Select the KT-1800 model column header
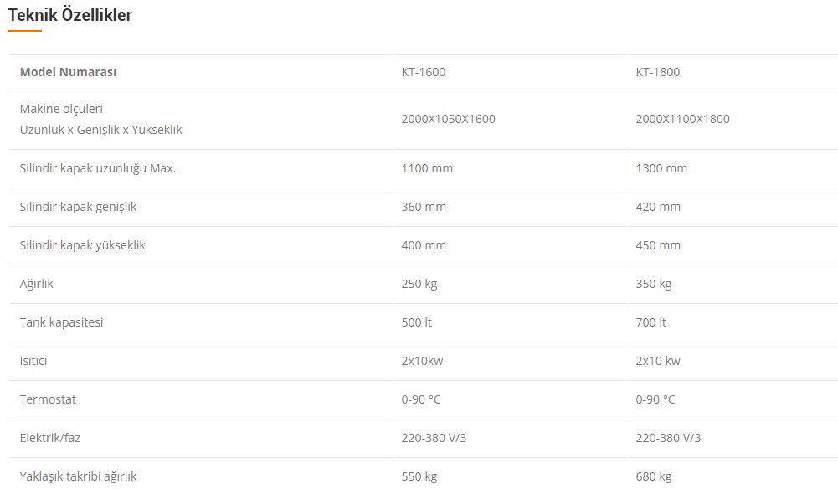838x504 pixels. coord(658,72)
